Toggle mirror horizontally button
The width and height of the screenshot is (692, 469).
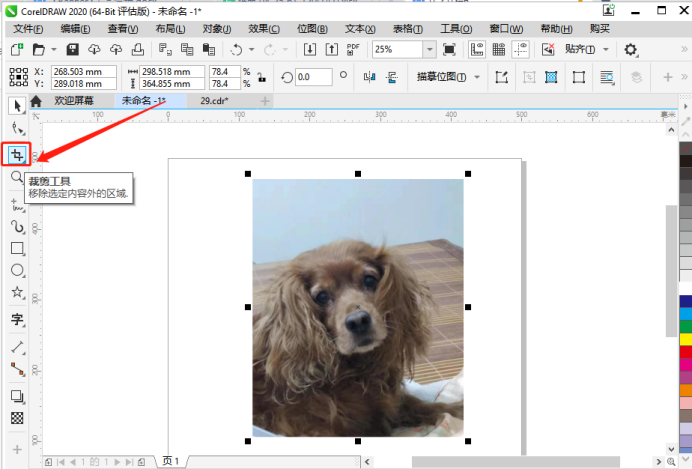pyautogui.click(x=371, y=77)
